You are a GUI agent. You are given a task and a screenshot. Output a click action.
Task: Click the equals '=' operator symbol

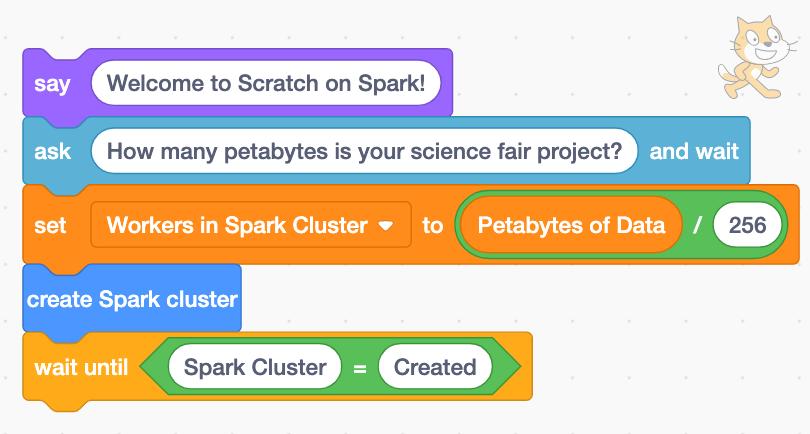click(x=359, y=368)
